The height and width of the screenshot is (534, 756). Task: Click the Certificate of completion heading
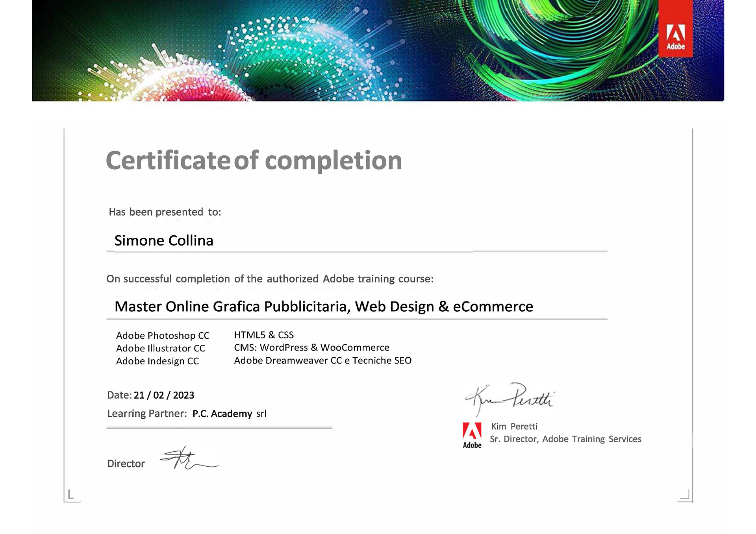coord(254,161)
